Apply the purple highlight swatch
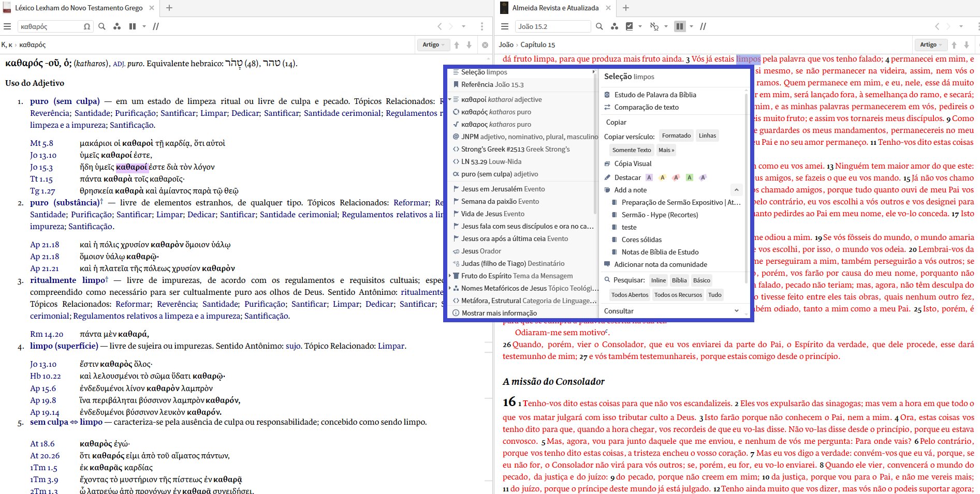The width and height of the screenshot is (980, 494). pyautogui.click(x=649, y=177)
